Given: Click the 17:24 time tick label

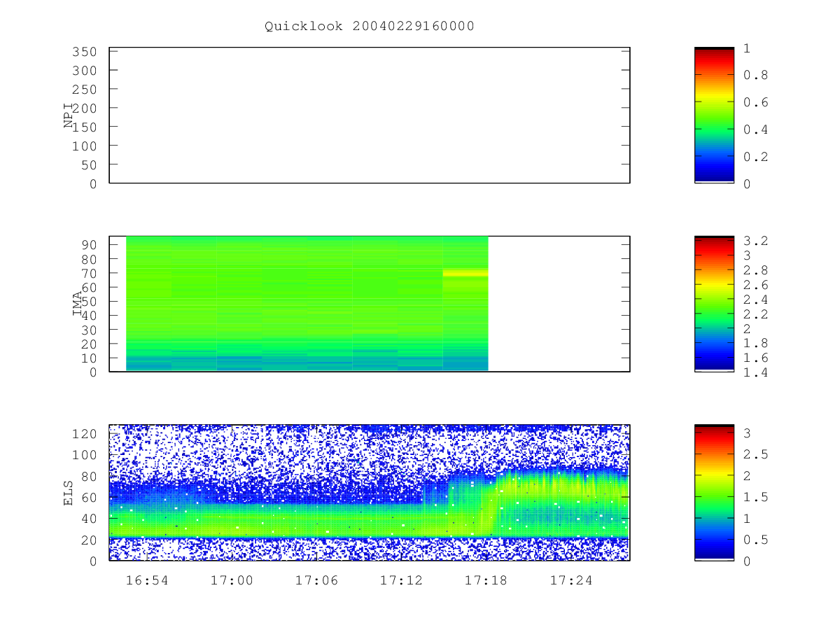Looking at the screenshot, I should click(571, 580).
